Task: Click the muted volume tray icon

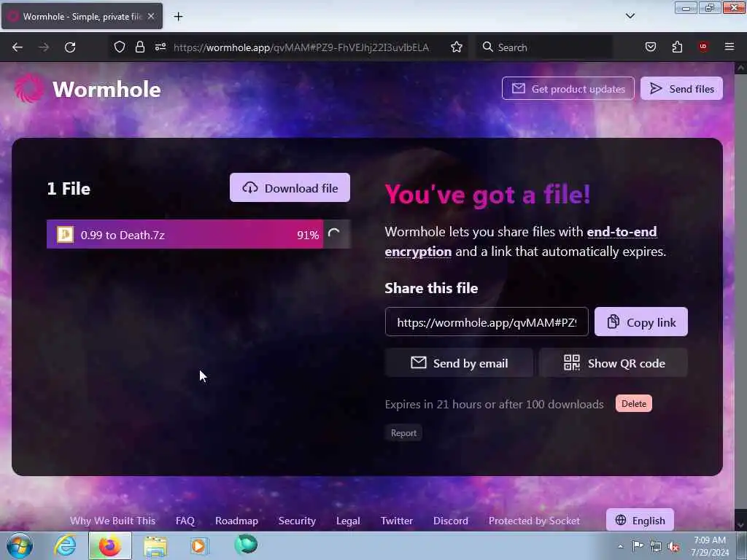Action: click(673, 547)
